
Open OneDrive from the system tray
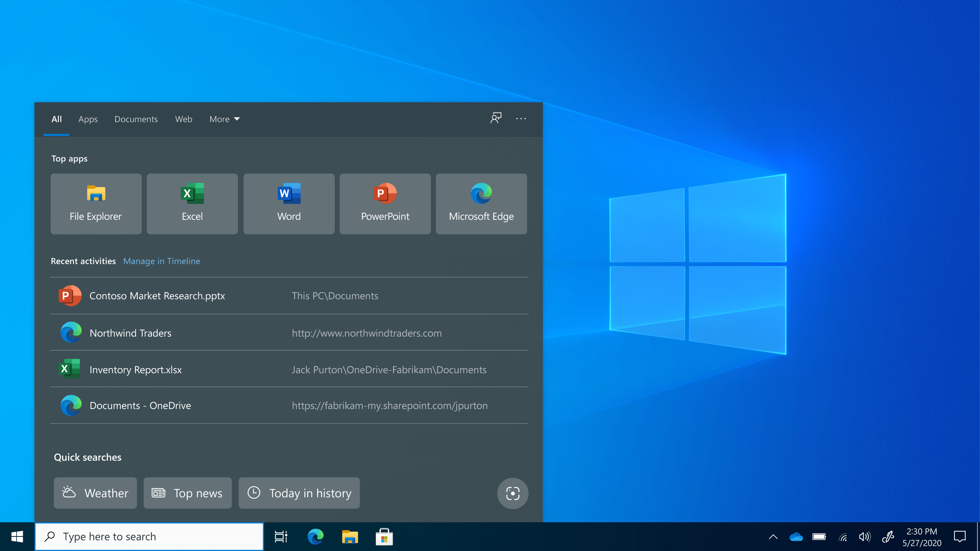(x=796, y=536)
